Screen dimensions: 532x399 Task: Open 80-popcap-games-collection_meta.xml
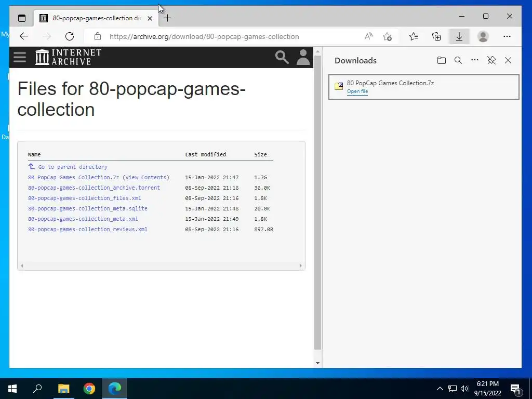pos(83,219)
